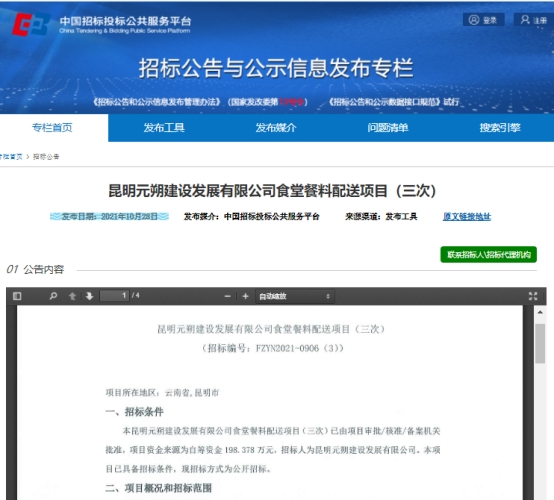
Task: Click the 注册 register button
Action: [534, 20]
